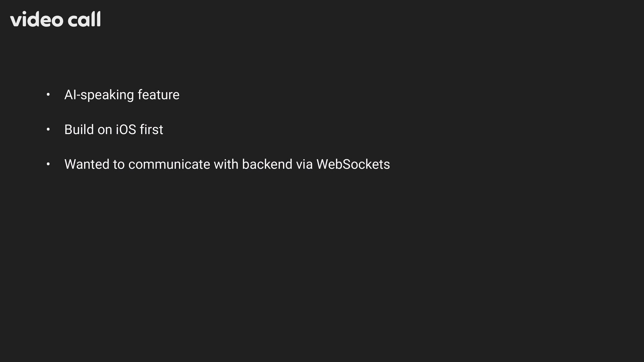This screenshot has width=644, height=362.
Task: Click the word "call" in the title
Action: pos(84,19)
